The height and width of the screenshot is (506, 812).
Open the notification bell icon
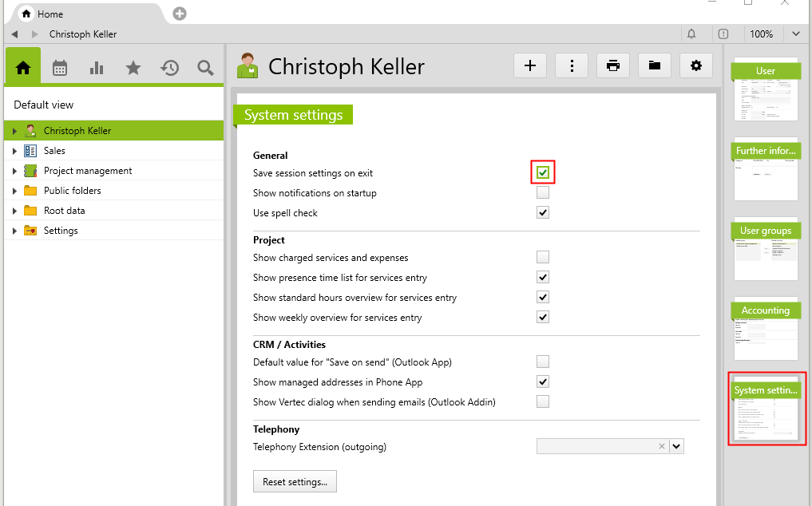pos(691,34)
